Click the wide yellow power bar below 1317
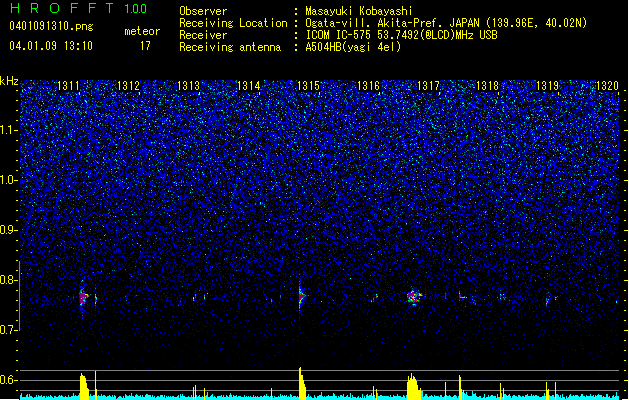 click(x=413, y=386)
